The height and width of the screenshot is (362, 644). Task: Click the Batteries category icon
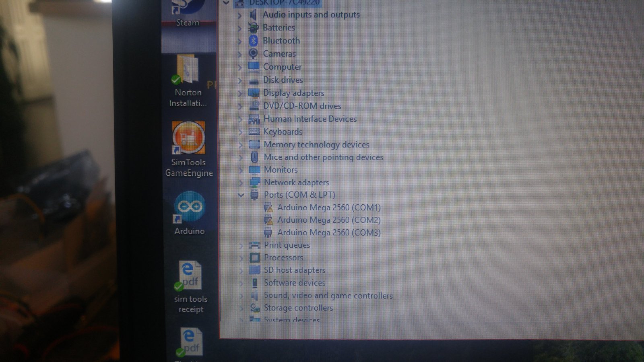pos(253,28)
